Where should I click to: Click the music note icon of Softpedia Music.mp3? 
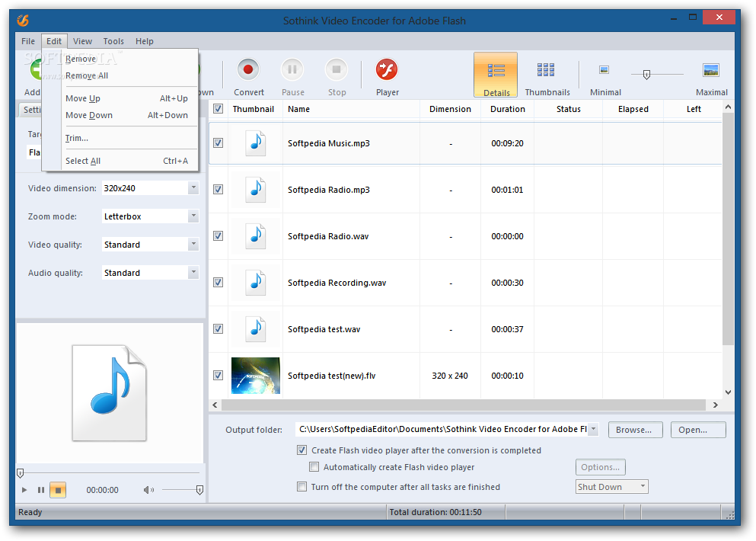point(256,143)
